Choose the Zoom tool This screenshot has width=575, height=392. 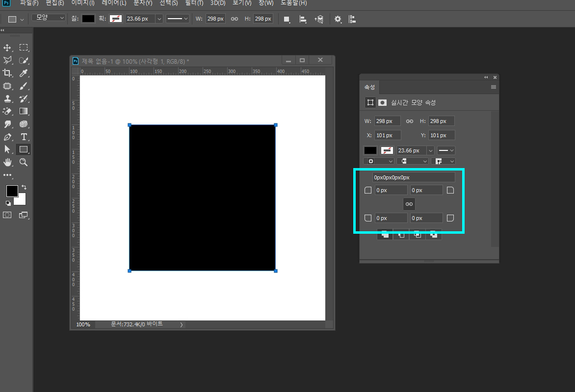[x=24, y=162]
